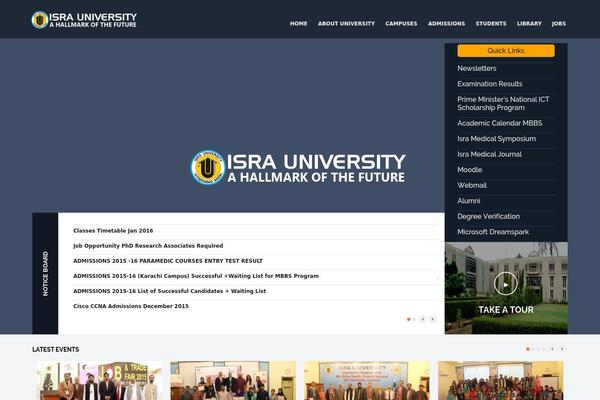
Task: Open Karachi Campus MBBS Waiting List notice
Action: click(196, 276)
